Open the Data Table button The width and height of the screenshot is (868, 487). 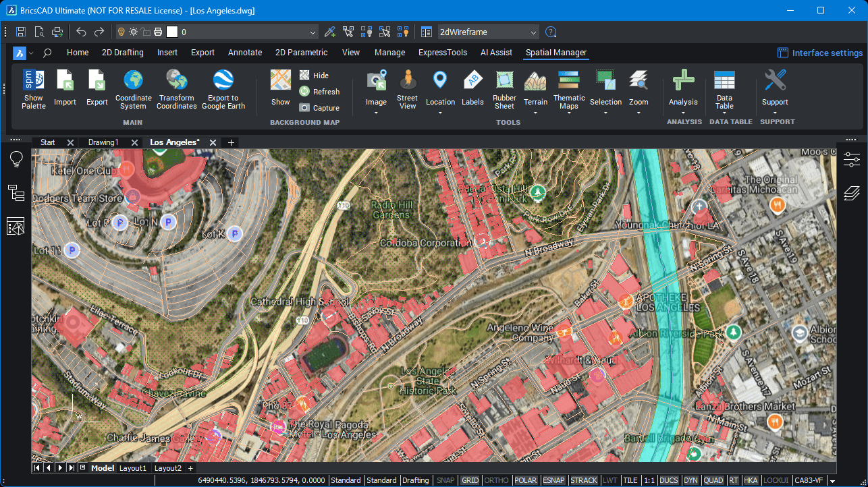coord(724,89)
